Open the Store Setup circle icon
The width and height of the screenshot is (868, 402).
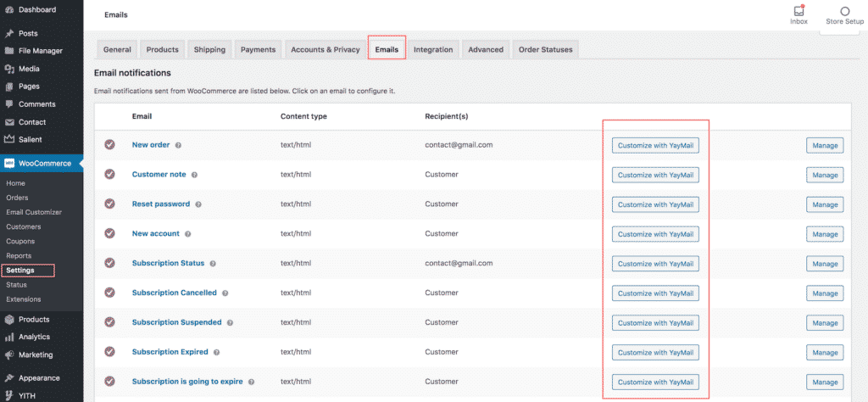pos(844,11)
